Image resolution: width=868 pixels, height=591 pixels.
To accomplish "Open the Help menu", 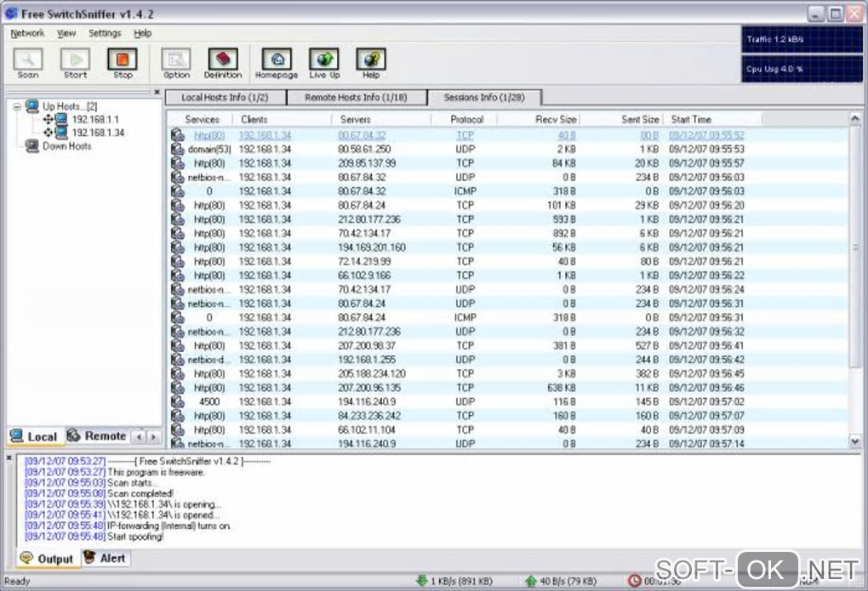I will click(142, 33).
